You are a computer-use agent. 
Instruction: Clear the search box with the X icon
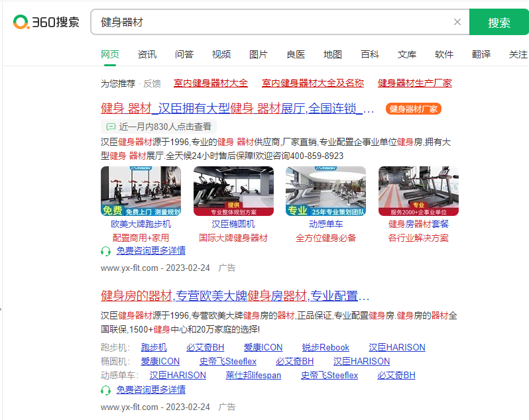pyautogui.click(x=457, y=23)
